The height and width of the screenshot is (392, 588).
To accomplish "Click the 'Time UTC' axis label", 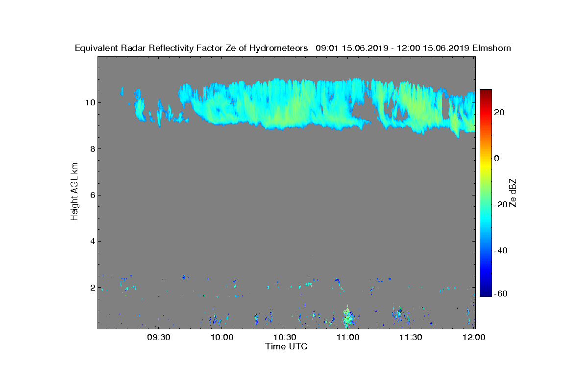I will [x=287, y=346].
